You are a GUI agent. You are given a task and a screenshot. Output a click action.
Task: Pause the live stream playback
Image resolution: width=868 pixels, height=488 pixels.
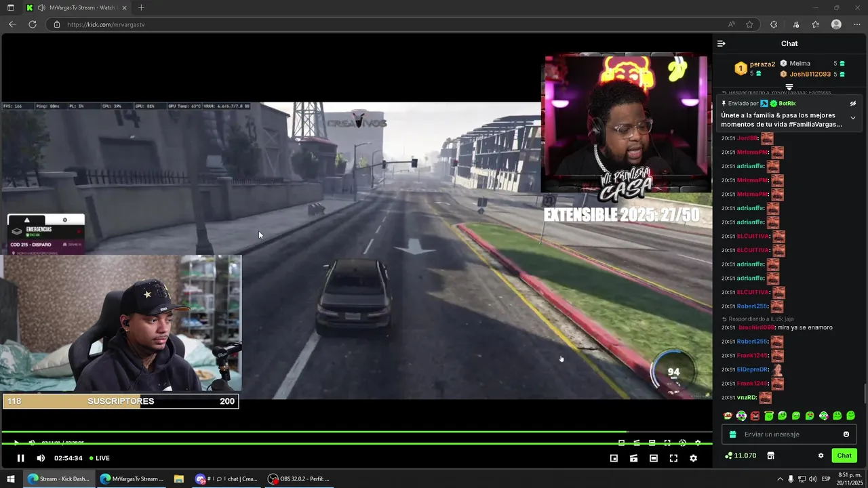click(20, 458)
